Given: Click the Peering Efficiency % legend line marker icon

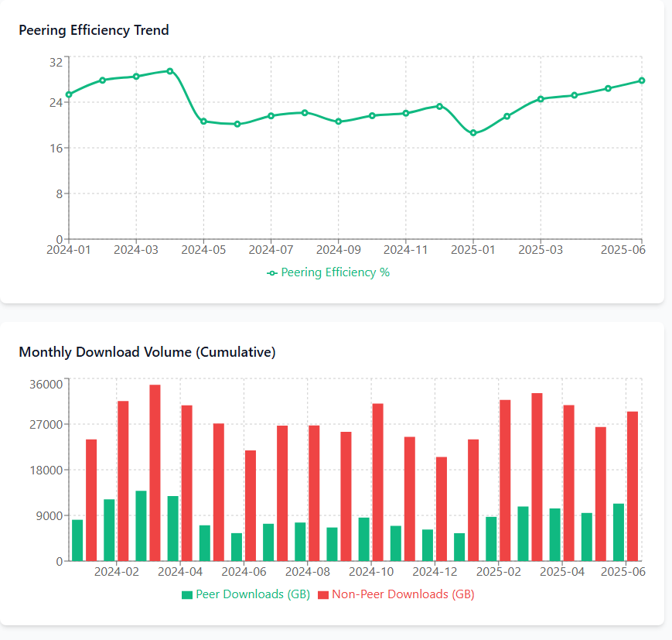Looking at the screenshot, I should pos(271,273).
